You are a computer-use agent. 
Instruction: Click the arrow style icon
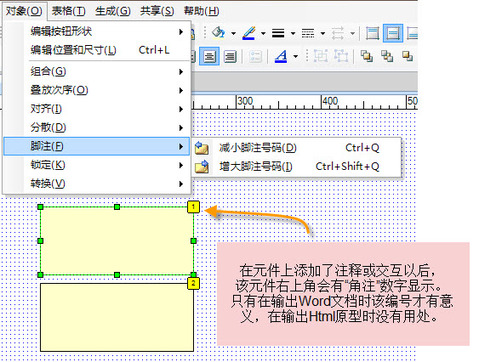coord(338,33)
